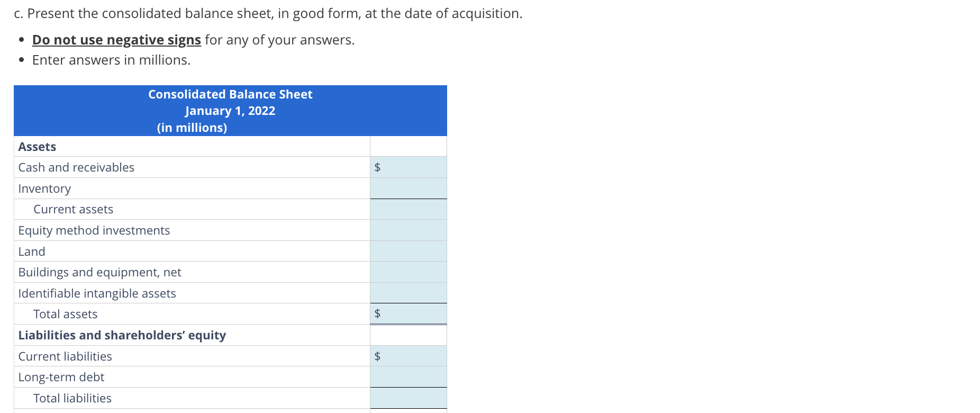Click the Land amount input field
This screenshot has width=980, height=413.
[x=409, y=252]
